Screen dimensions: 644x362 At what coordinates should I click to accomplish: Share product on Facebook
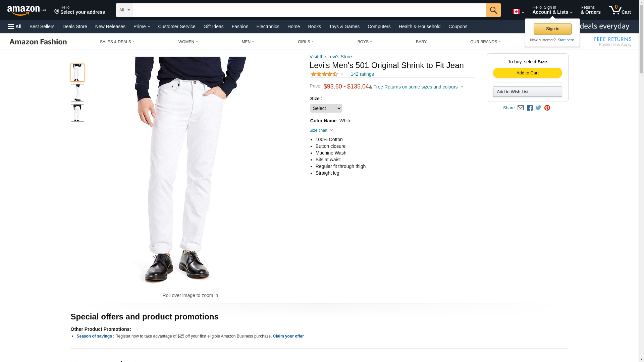(x=530, y=108)
